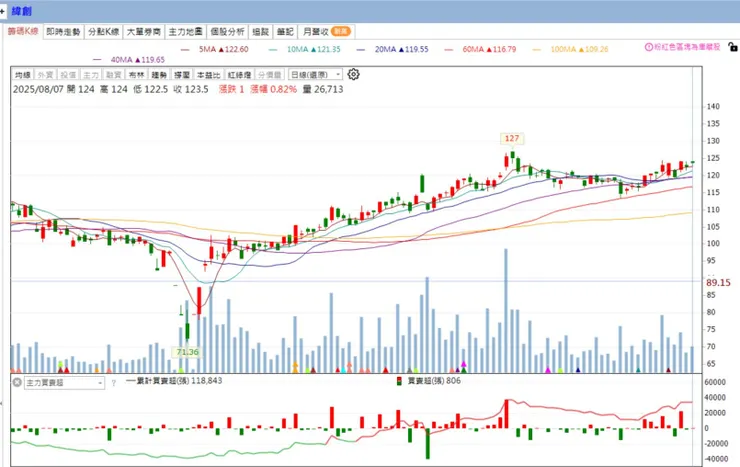Click the 粉紅色區塊為庫藏股 notice text

click(687, 47)
